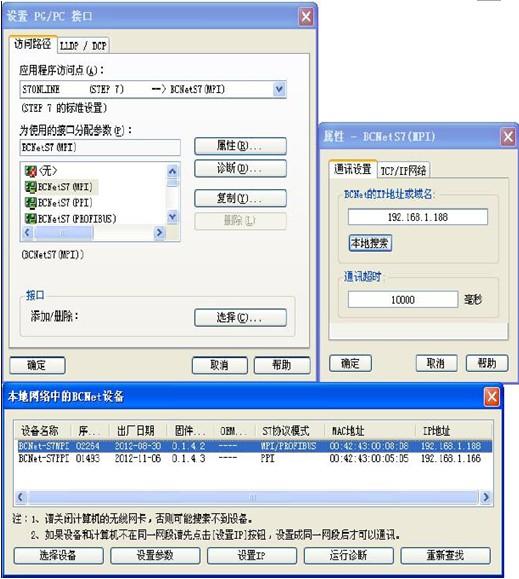Click the BCNetS7 (PROFIBUS) list item icon
The image size is (519, 579).
[30, 219]
